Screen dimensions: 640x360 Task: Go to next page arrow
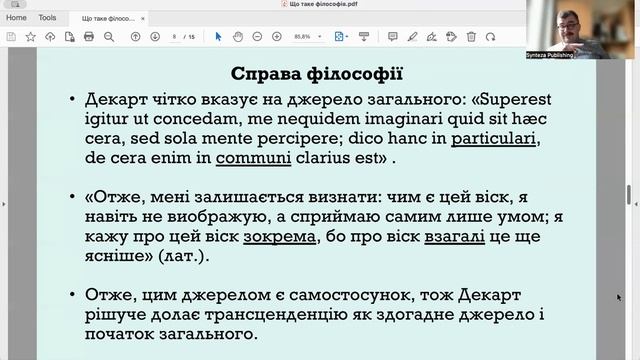click(x=155, y=37)
